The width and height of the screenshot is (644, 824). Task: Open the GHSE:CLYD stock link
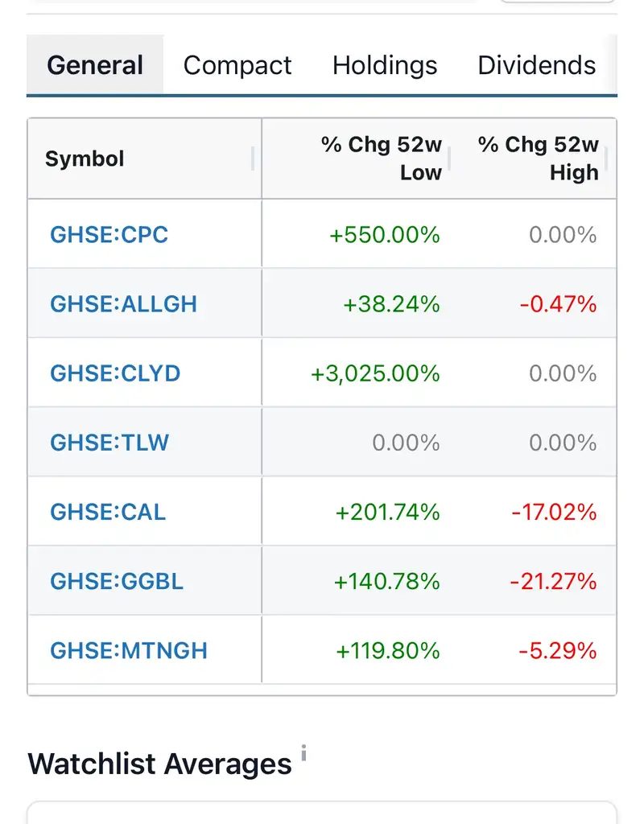pyautogui.click(x=115, y=373)
